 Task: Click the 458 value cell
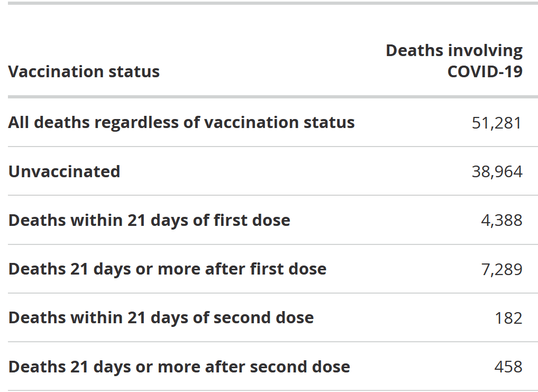508,367
